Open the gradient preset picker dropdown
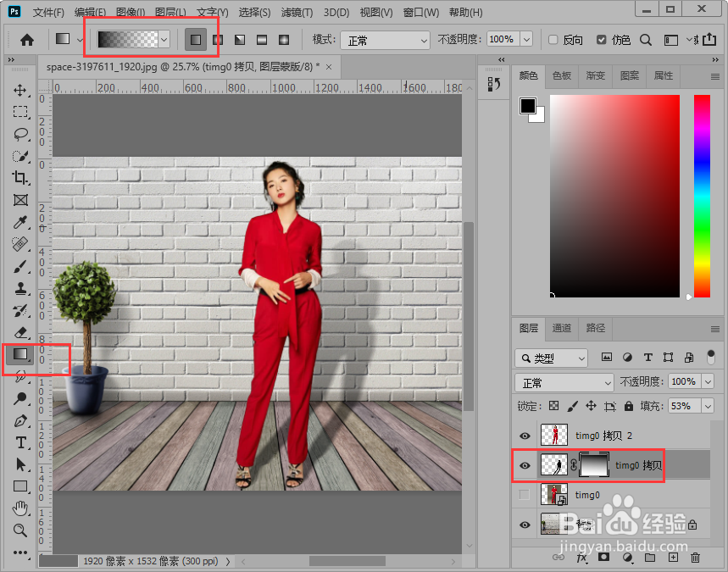Screen dimensions: 728x572 pos(164,40)
